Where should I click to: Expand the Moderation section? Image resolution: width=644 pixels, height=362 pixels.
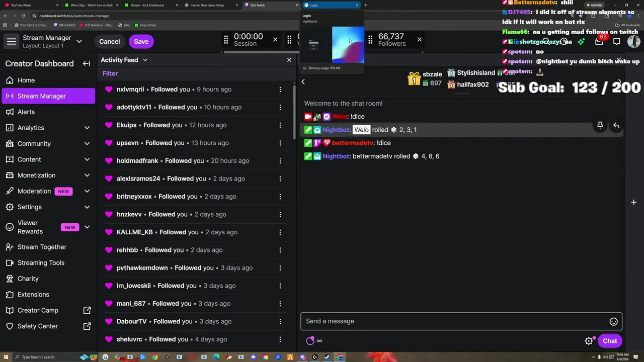[x=87, y=191]
